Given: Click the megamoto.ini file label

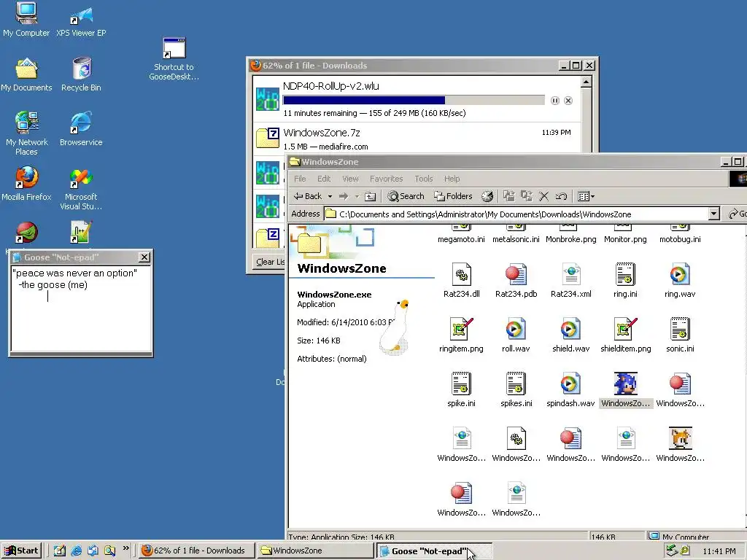Looking at the screenshot, I should 461,239.
